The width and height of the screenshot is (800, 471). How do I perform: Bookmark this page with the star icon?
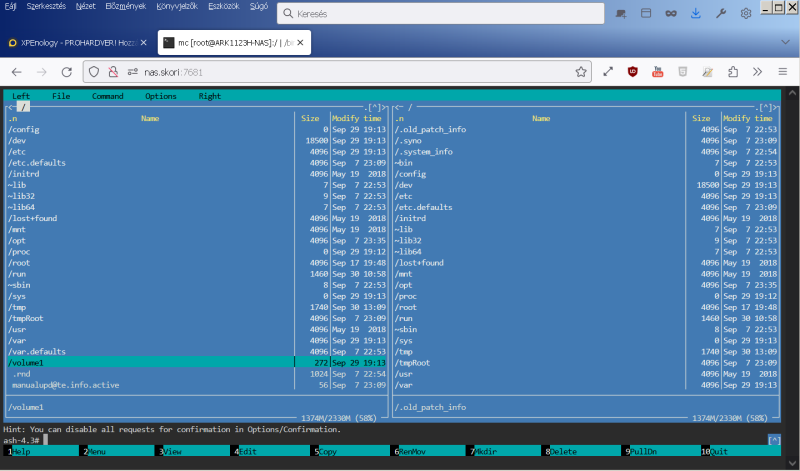point(581,72)
